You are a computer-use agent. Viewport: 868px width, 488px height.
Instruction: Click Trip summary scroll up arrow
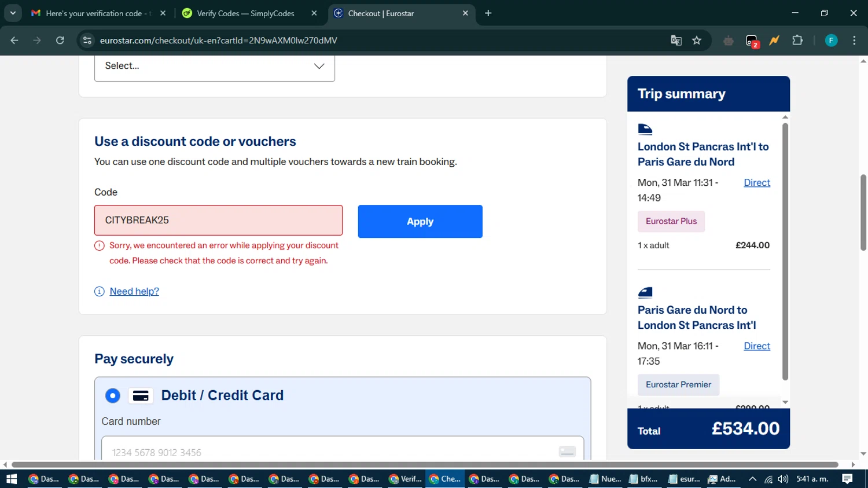[785, 118]
